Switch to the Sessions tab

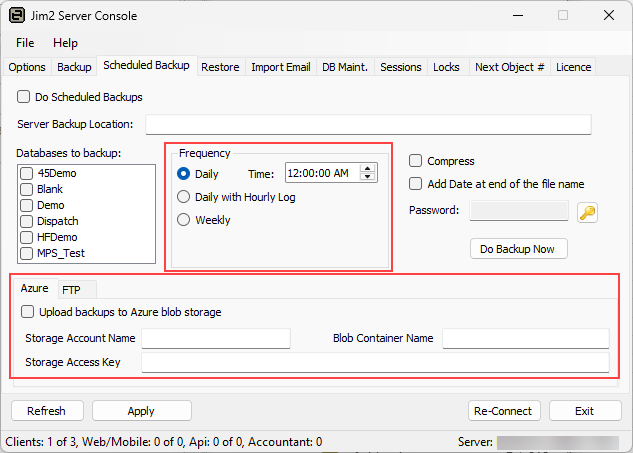pos(401,67)
